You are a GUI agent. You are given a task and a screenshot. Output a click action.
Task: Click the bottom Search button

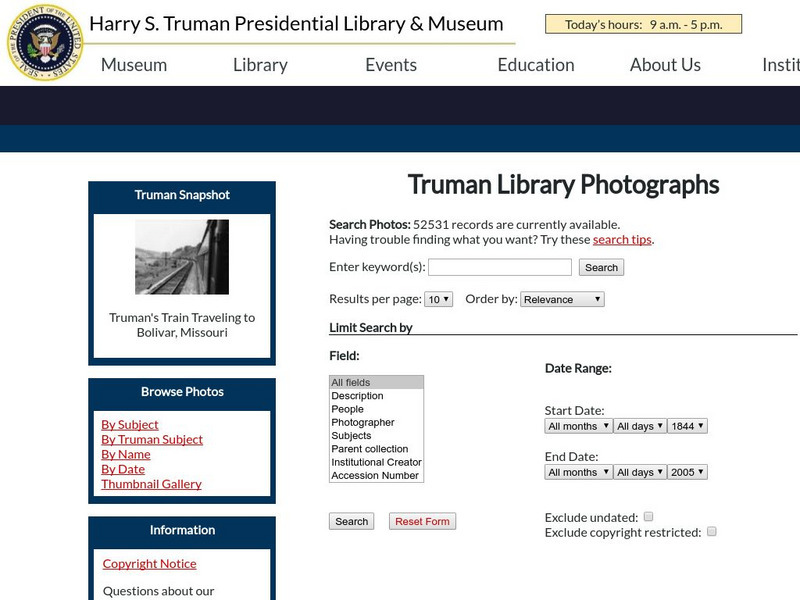(x=352, y=521)
